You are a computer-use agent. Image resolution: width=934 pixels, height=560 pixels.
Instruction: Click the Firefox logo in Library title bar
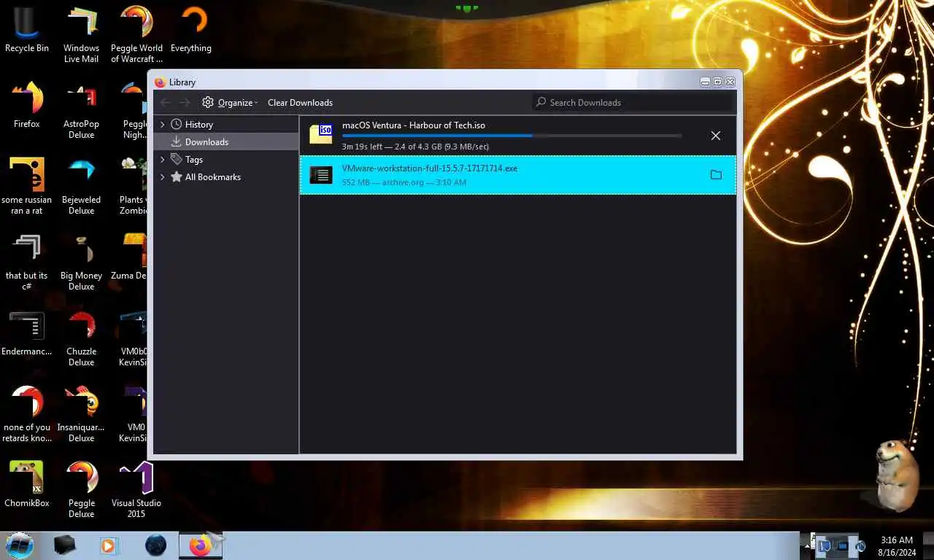(161, 82)
